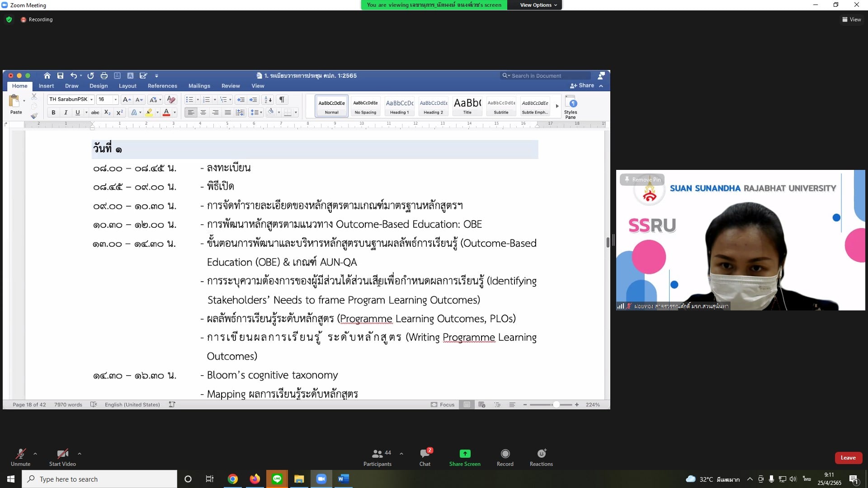Remove Pin on the speaker video
The image size is (868, 488).
point(642,179)
